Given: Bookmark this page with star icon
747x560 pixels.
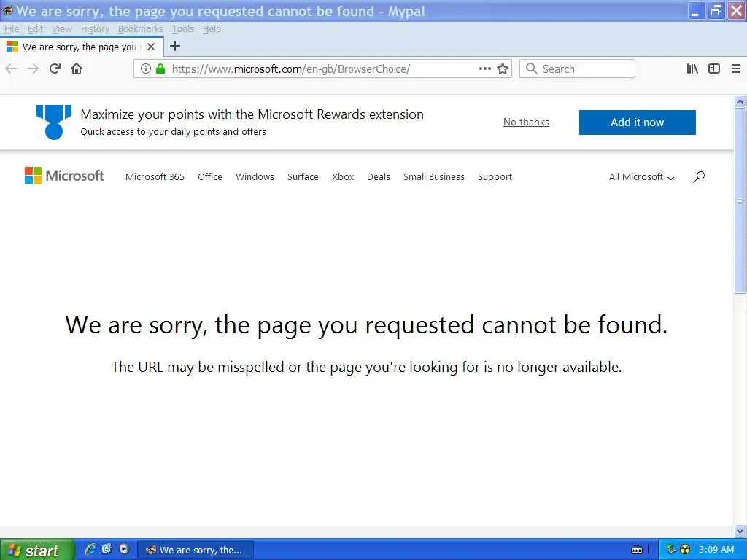Looking at the screenshot, I should click(503, 69).
